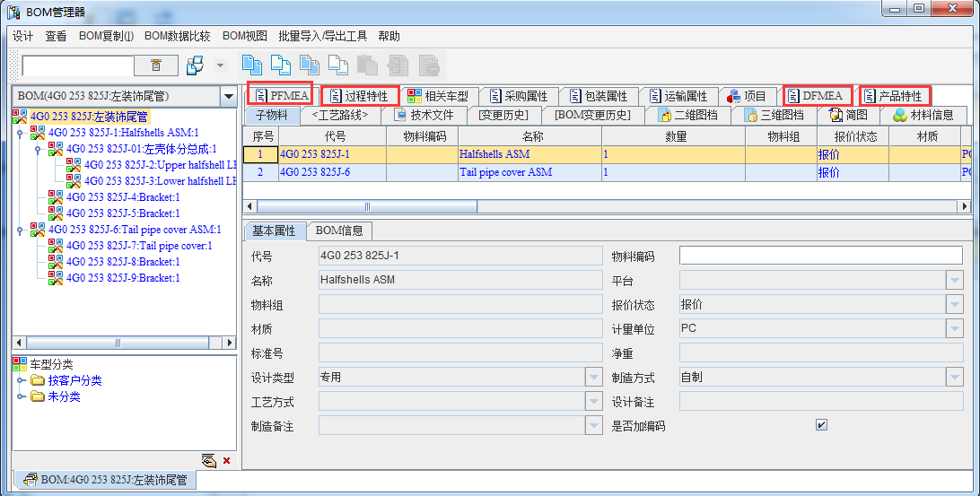
Task: Open the 三维图档 tab
Action: [x=774, y=115]
